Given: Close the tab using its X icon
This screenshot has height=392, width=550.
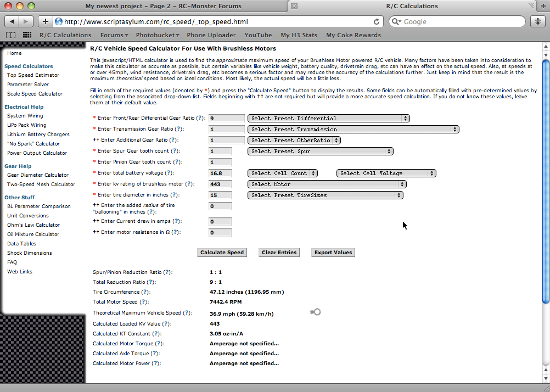Looking at the screenshot, I should tap(294, 6).
